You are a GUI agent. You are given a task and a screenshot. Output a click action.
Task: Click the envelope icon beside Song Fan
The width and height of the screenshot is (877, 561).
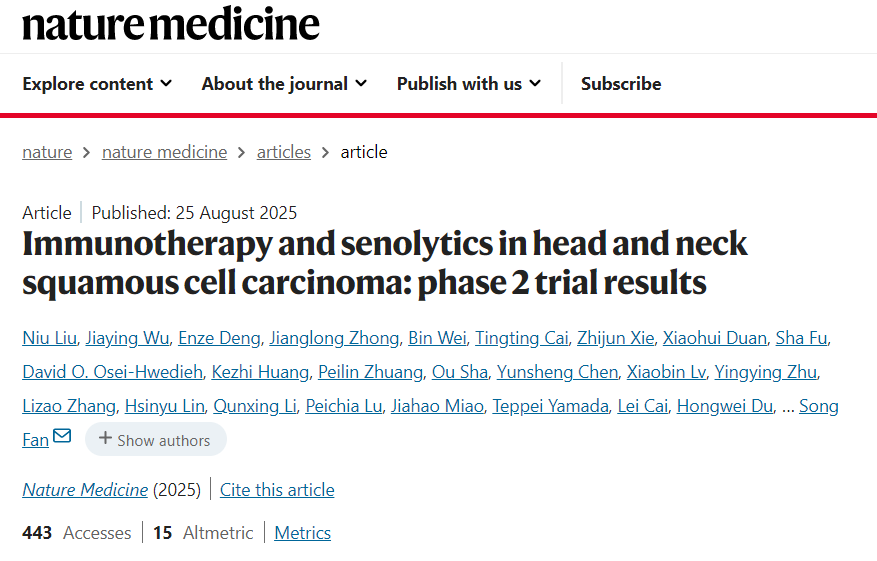(x=62, y=437)
